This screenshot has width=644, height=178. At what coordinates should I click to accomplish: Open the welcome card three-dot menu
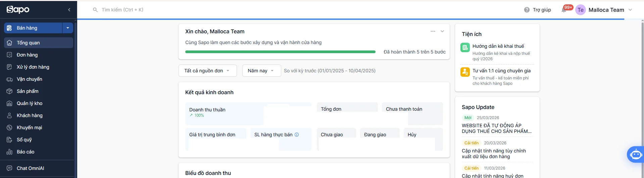(x=433, y=31)
